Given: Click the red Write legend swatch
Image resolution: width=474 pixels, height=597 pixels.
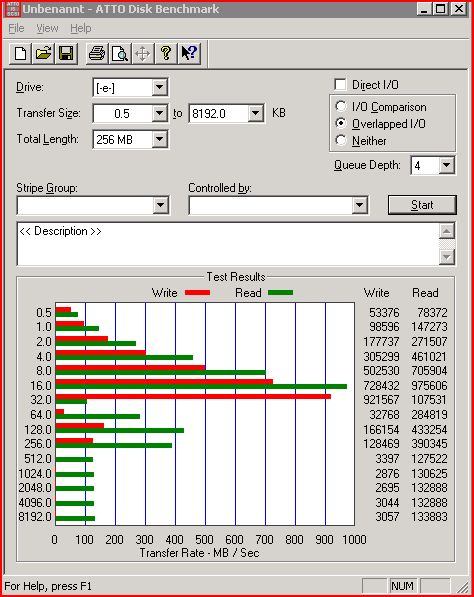Looking at the screenshot, I should [x=197, y=292].
